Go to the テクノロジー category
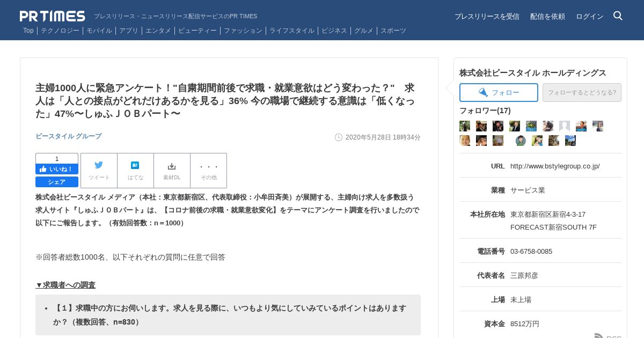This screenshot has width=644, height=338. (60, 31)
